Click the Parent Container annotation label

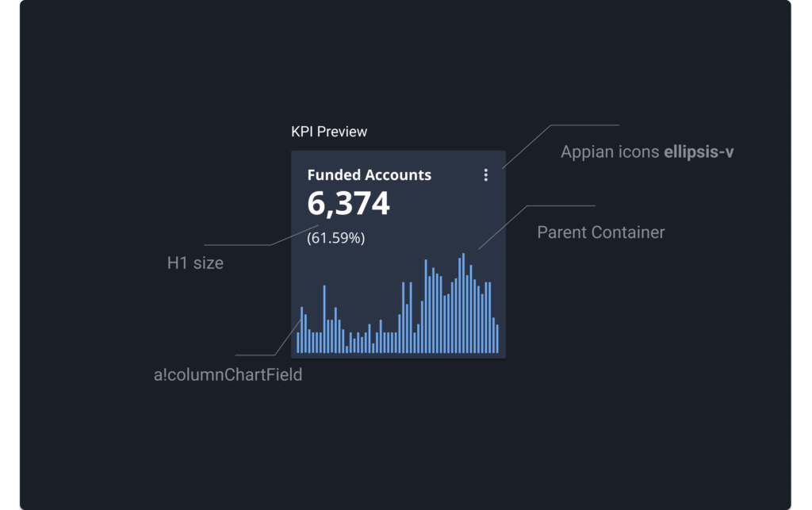(600, 232)
